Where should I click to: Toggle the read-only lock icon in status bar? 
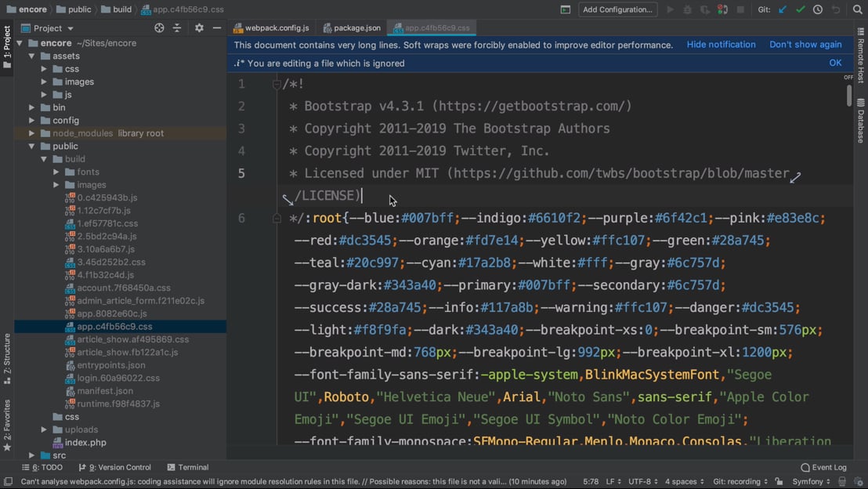(x=779, y=481)
